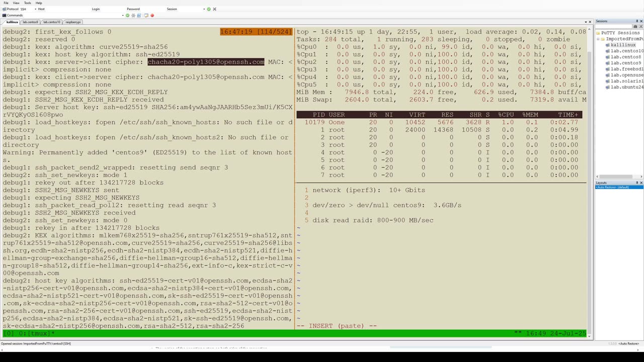
Task: Click the highlighted chacha20-poly1305@openssh.com text
Action: point(206,62)
